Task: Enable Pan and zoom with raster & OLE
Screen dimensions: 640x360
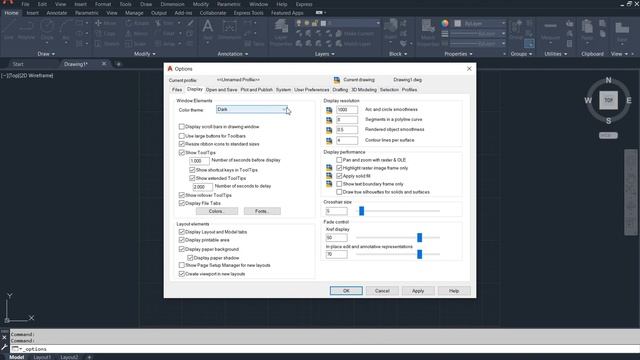Action: (x=339, y=160)
